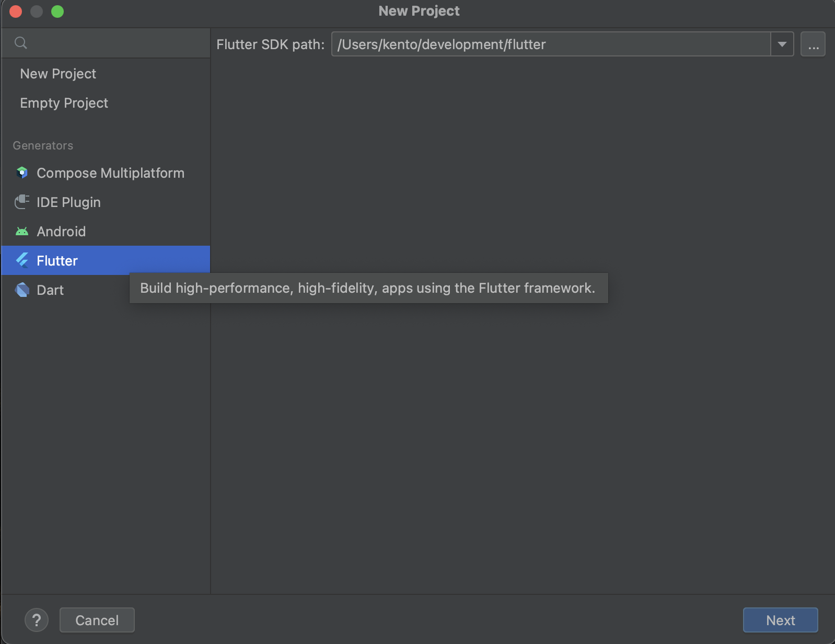Choose the Dart generator
835x644 pixels.
tap(50, 290)
